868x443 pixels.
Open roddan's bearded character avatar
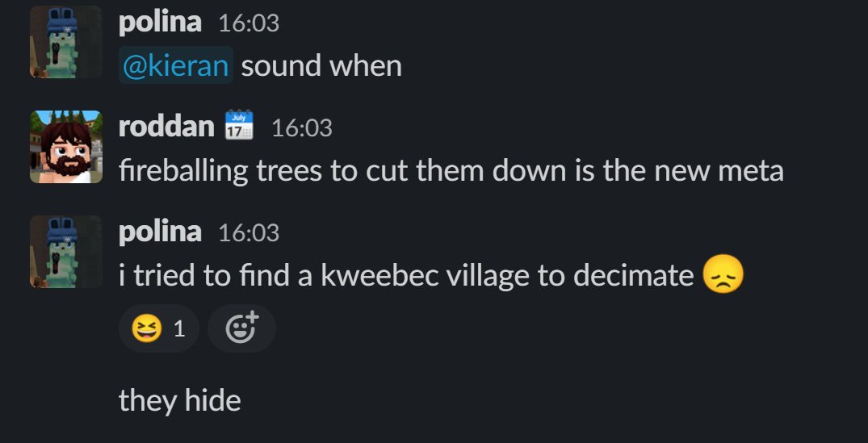coord(66,147)
